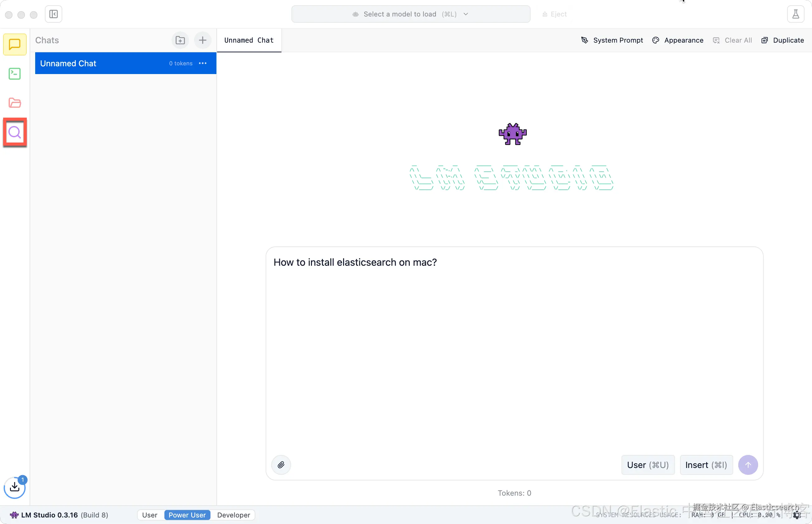Image resolution: width=812 pixels, height=524 pixels.
Task: Toggle the left sidebar panel icon
Action: click(x=54, y=14)
